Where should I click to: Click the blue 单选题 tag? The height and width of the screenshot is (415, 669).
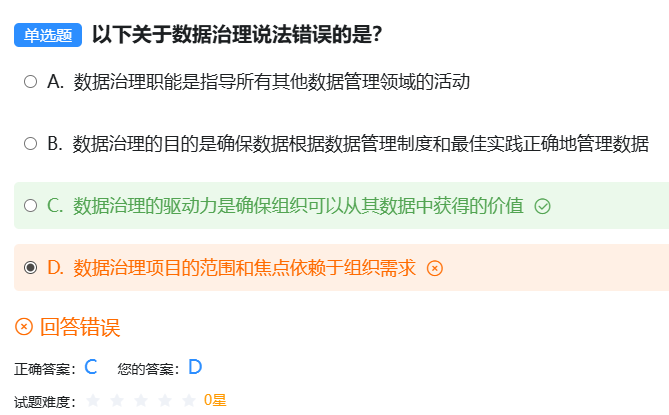48,36
